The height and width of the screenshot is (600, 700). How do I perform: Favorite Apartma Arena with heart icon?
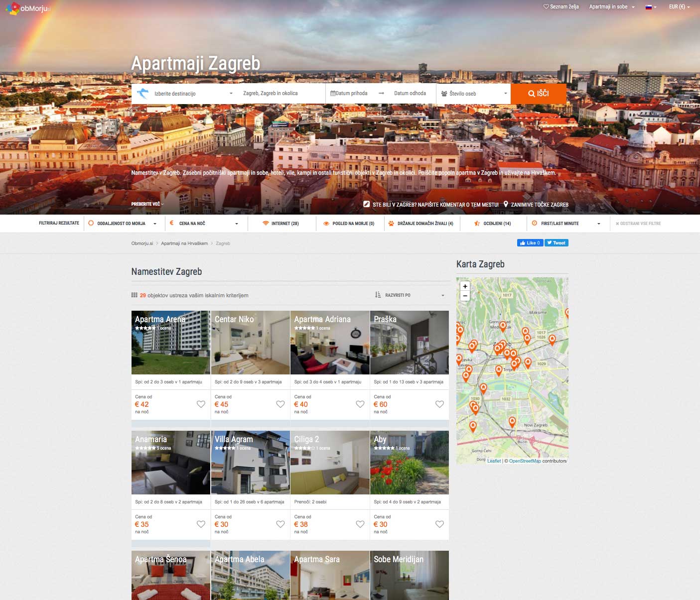(x=201, y=404)
